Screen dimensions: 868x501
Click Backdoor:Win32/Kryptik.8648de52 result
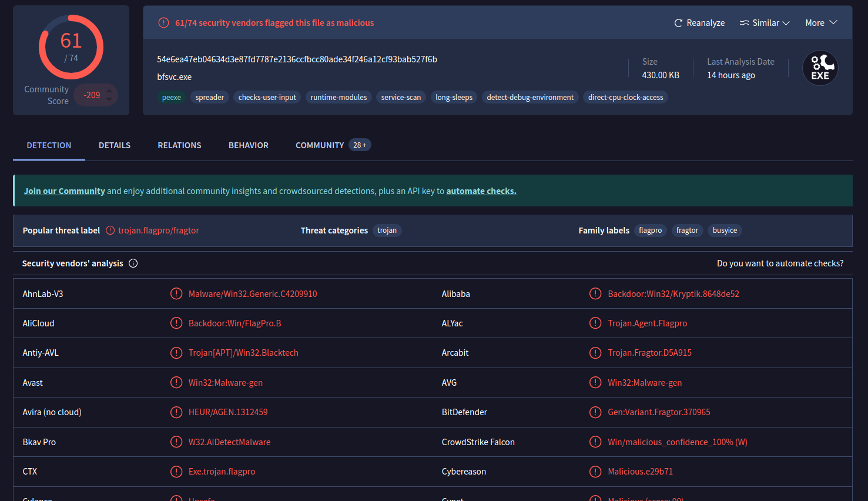(673, 293)
